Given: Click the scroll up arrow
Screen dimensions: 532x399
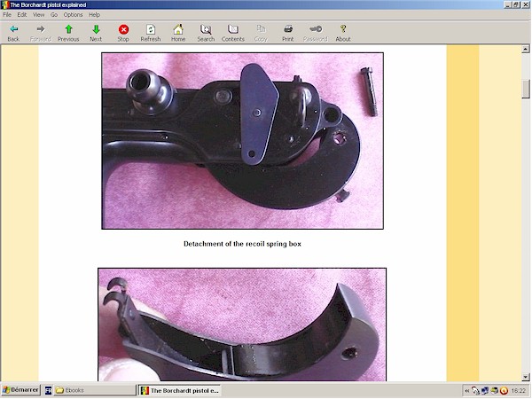Looking at the screenshot, I should [526, 49].
